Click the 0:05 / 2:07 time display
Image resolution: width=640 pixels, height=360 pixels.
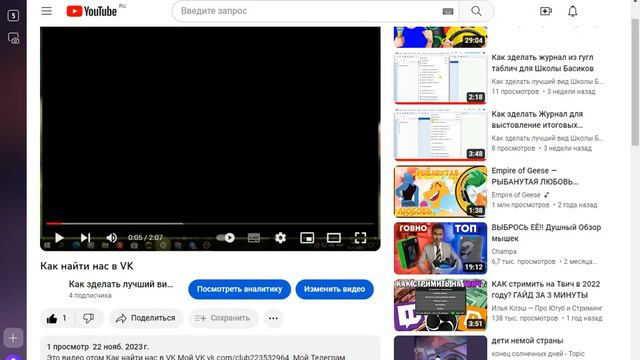coord(145,238)
